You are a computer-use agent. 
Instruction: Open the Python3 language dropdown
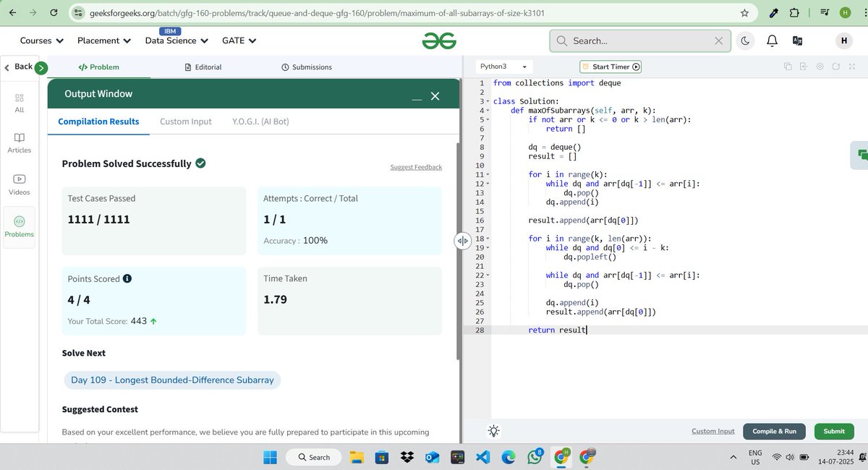[x=504, y=67]
